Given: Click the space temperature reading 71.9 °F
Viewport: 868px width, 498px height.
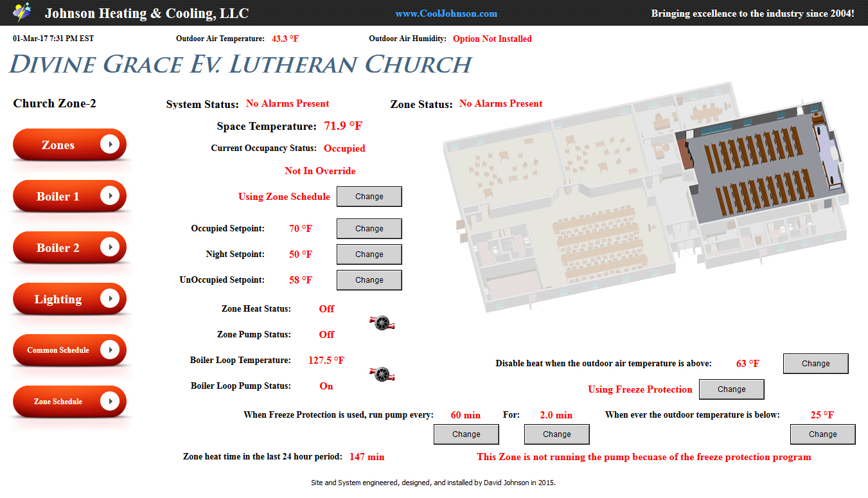Looking at the screenshot, I should tap(343, 126).
